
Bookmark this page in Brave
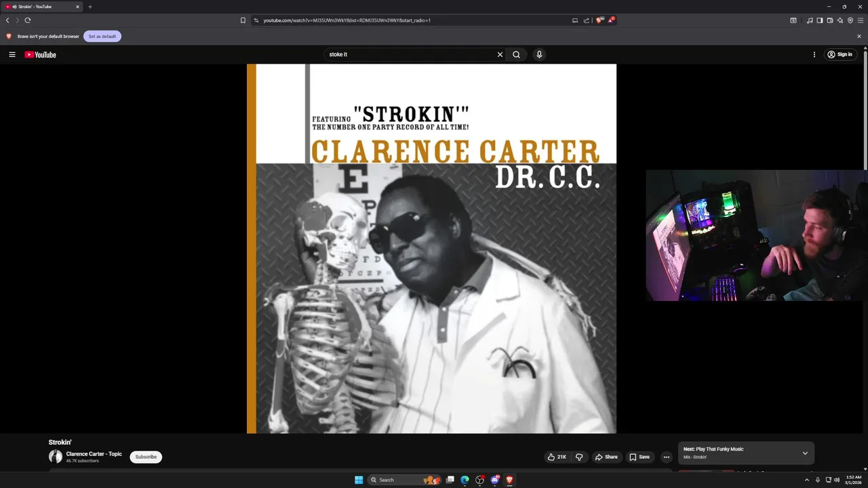243,20
